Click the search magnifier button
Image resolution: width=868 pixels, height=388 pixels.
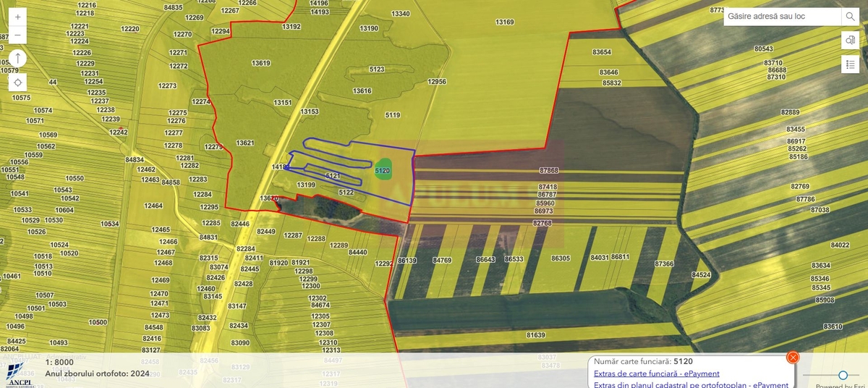click(850, 17)
